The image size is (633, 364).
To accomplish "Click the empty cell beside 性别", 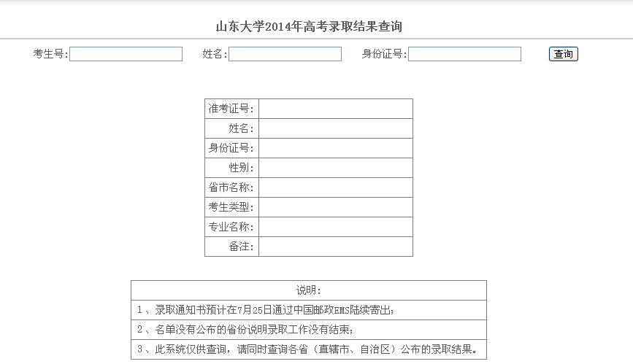I will [x=335, y=168].
